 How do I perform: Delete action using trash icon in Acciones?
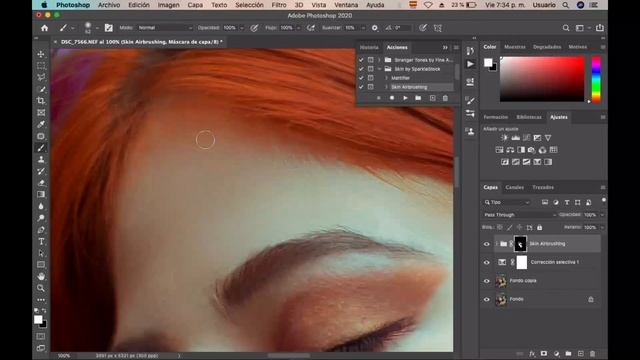[445, 98]
